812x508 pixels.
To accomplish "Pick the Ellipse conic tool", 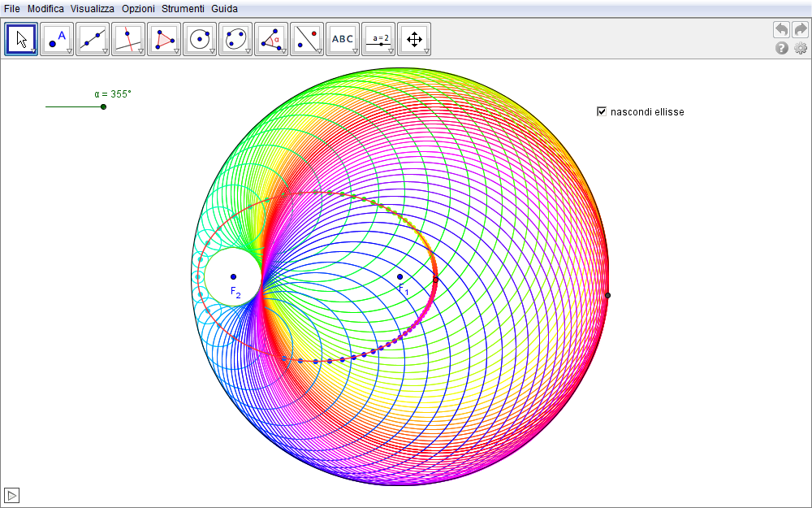I will pyautogui.click(x=235, y=38).
